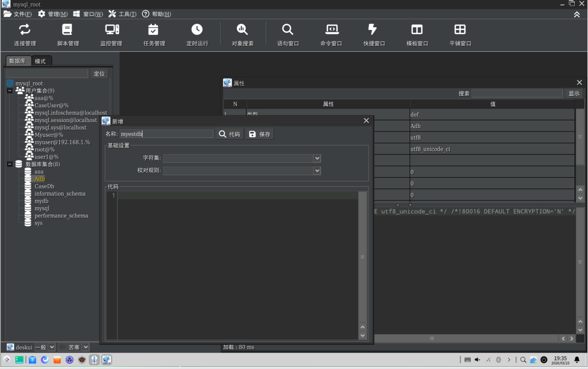Open the 工具(T) menu
588x369 pixels.
coord(122,14)
